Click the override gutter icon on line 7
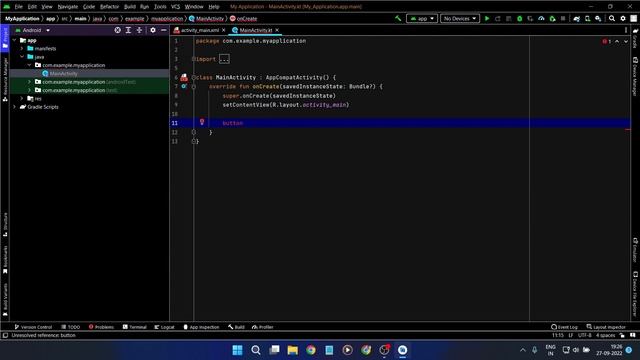 click(x=184, y=86)
